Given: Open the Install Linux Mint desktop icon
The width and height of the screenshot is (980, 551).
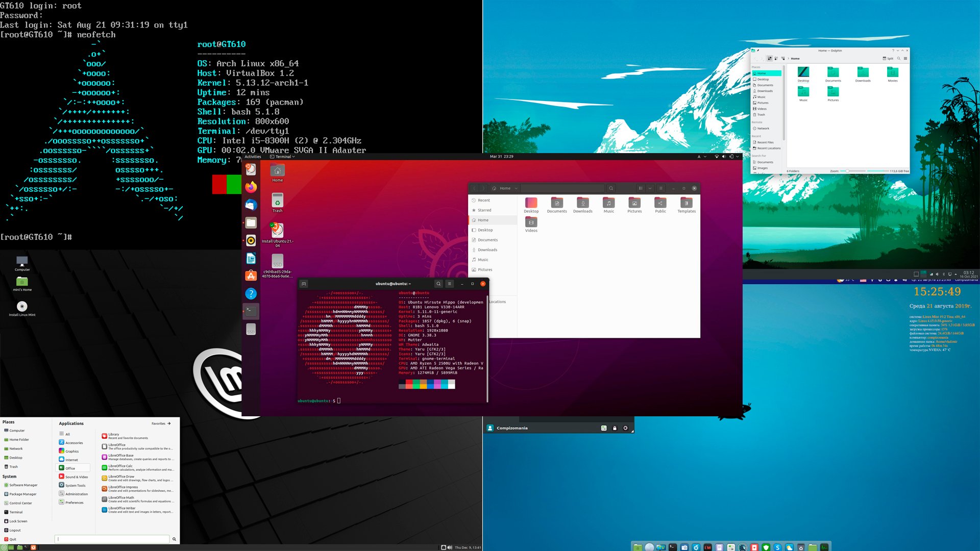Looking at the screenshot, I should pyautogui.click(x=22, y=309).
